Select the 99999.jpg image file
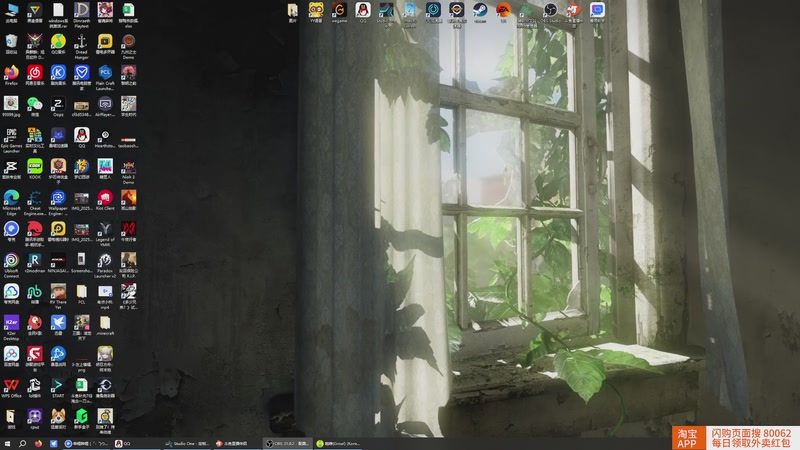This screenshot has height=450, width=800. click(x=11, y=106)
